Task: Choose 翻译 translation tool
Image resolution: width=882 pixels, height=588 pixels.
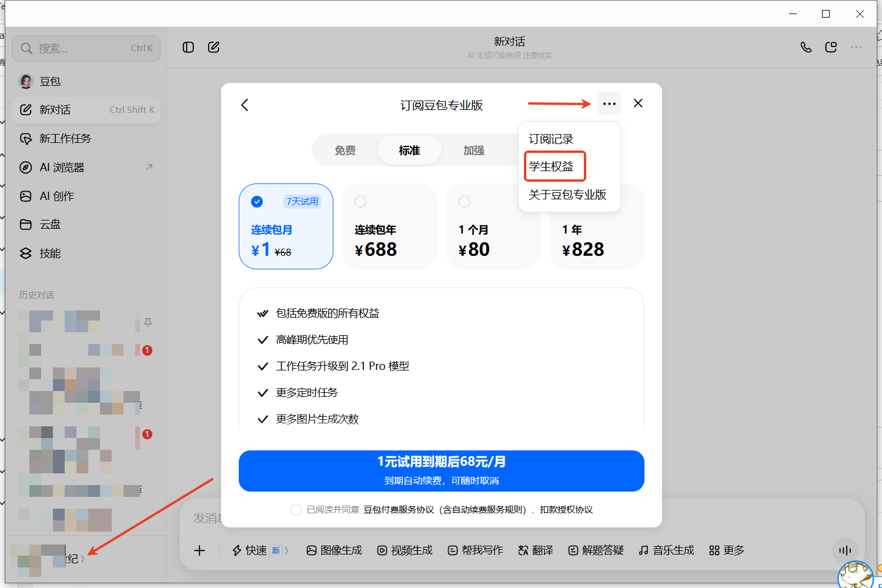Action: tap(536, 550)
